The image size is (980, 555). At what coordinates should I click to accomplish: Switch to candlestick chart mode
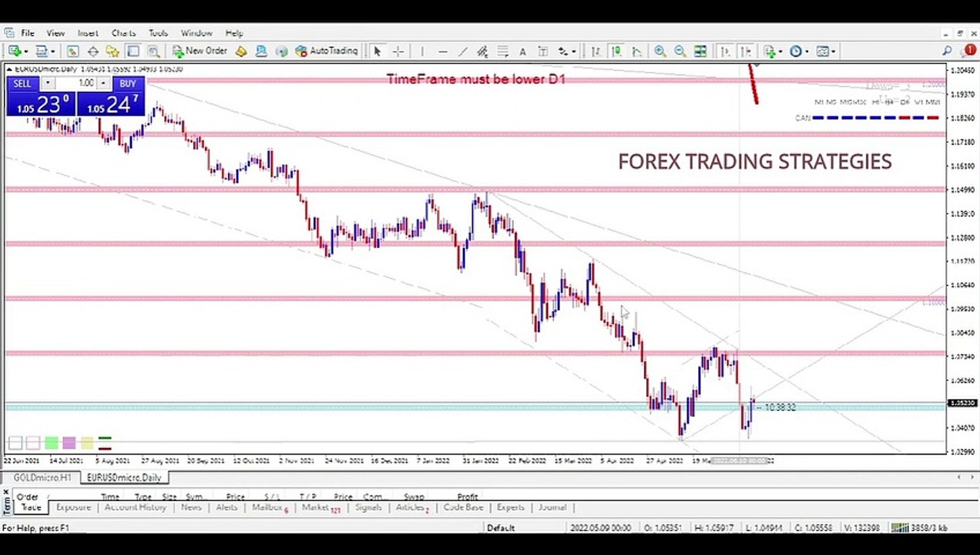pos(616,51)
